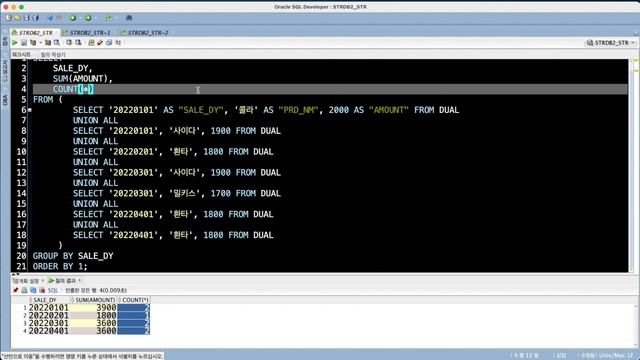Clear the worksheet with the eraser icon

point(100,42)
